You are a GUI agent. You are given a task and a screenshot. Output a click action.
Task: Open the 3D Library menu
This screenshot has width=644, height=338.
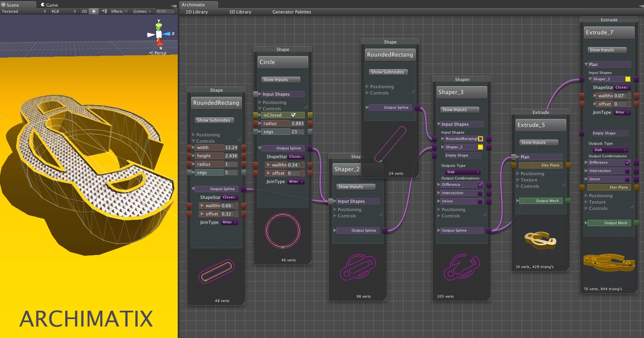(x=240, y=12)
